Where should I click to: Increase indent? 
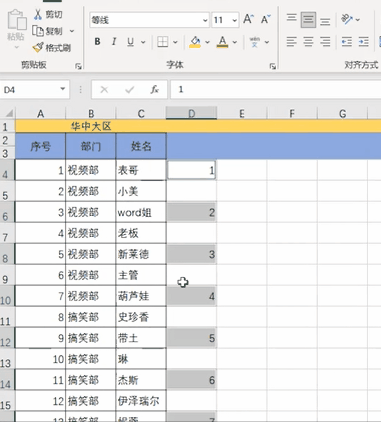click(363, 42)
